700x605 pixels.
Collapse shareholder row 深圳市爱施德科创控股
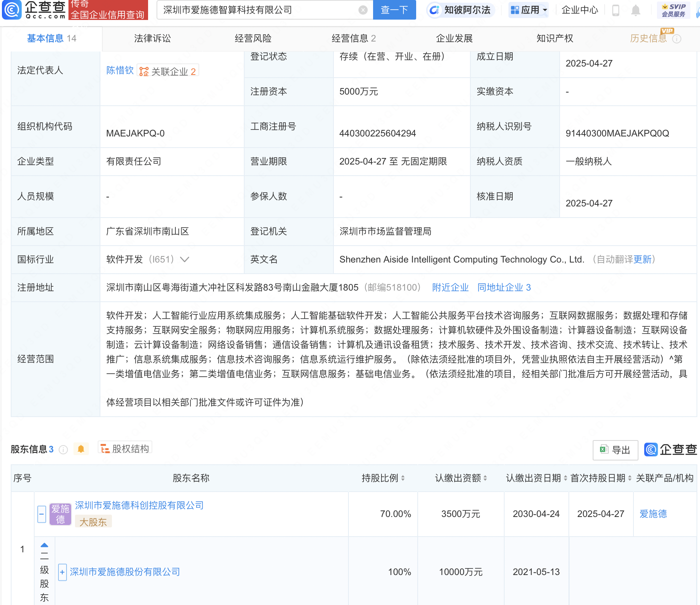(x=42, y=514)
